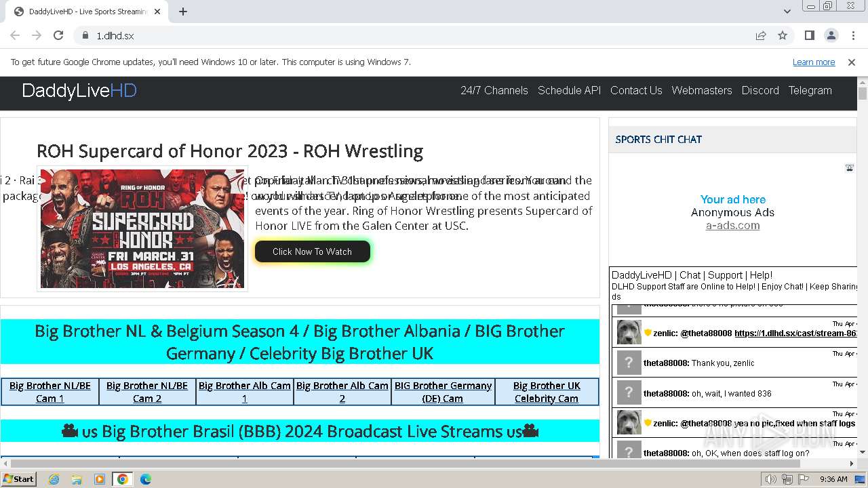Click ROH Supercard of Honor 2023 heading
Screen dimensions: 868x488
(x=230, y=150)
